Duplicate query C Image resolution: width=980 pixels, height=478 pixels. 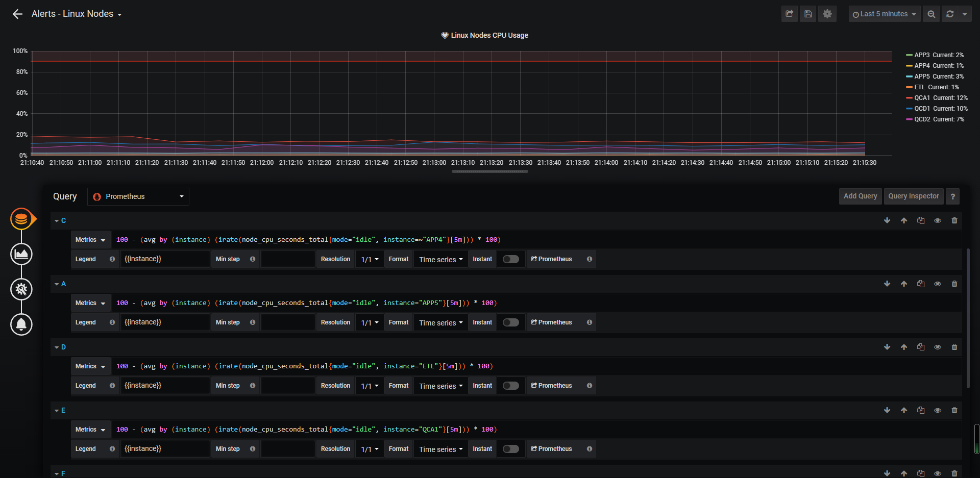pos(921,220)
